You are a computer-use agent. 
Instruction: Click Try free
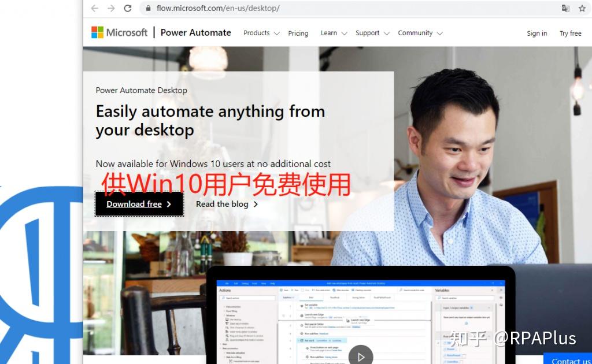[x=570, y=34]
